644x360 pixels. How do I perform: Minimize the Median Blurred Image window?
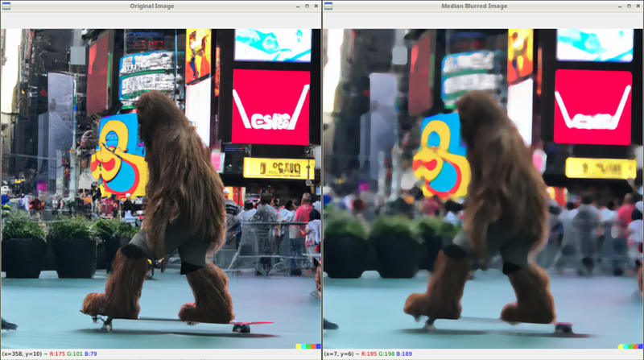pyautogui.click(x=620, y=6)
